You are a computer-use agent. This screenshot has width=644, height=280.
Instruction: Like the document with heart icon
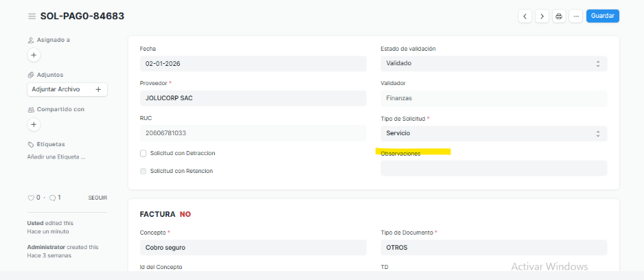31,198
